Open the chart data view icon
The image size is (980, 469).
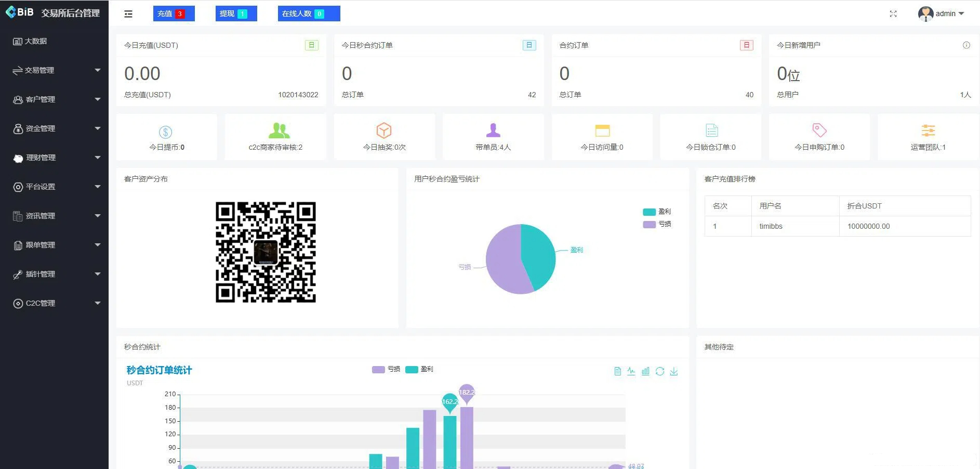(x=617, y=371)
